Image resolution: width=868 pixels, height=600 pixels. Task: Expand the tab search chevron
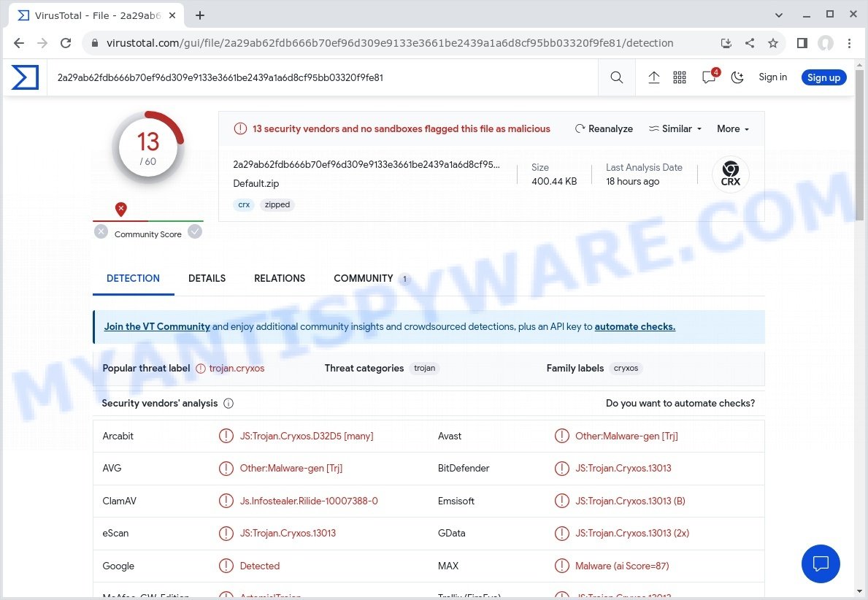coord(779,15)
